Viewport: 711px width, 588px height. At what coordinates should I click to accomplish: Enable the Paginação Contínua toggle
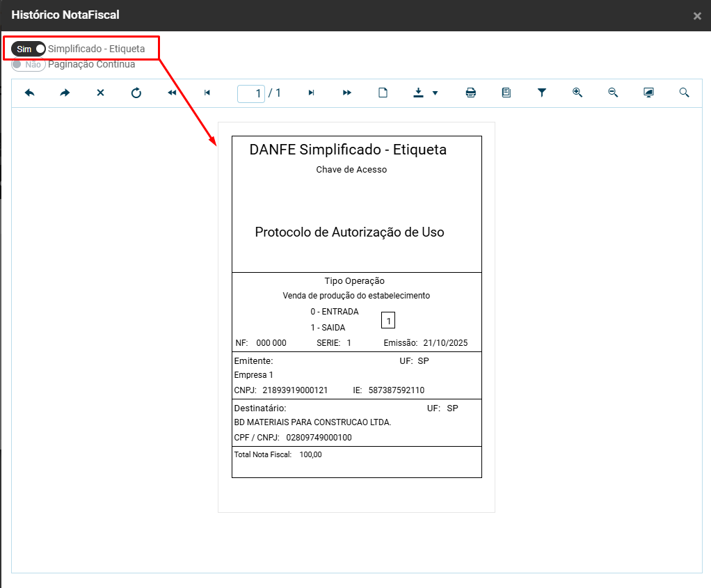[x=29, y=64]
